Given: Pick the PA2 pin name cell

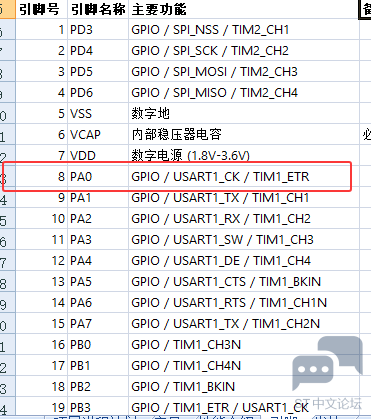Looking at the screenshot, I should point(98,219).
